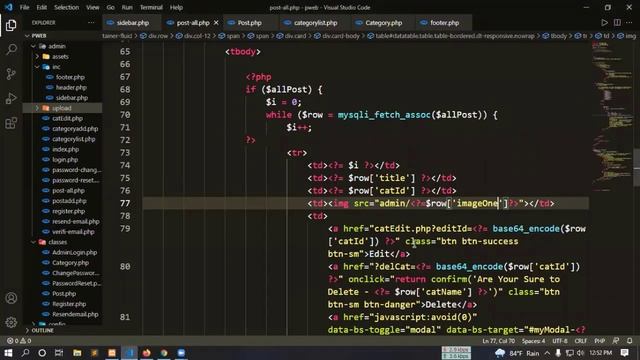Open the View menu
The width and height of the screenshot is (640, 360).
pos(93,7)
